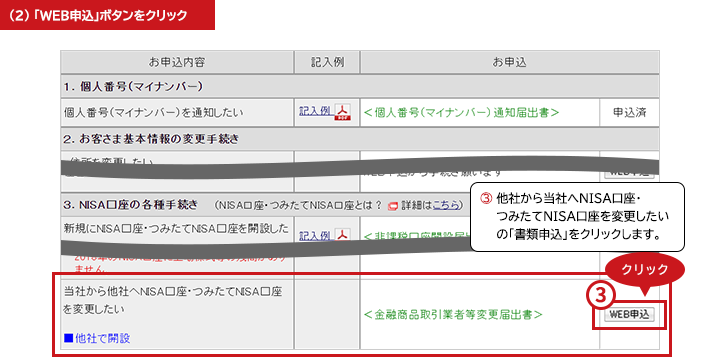Select the 個人番号(マイナンバー)通知届出書 green text
720x360 pixels.
coord(461,112)
